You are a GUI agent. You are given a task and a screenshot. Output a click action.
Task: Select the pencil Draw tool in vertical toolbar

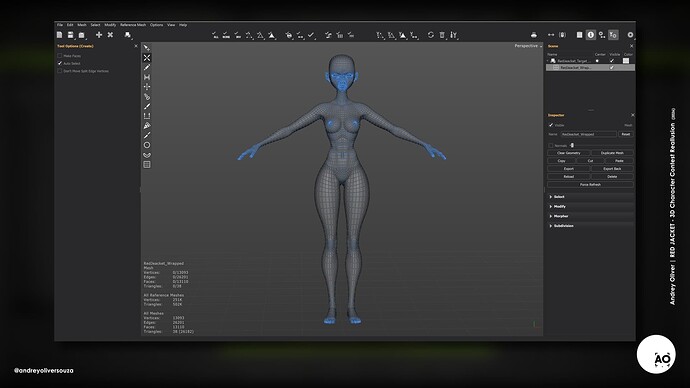[147, 67]
